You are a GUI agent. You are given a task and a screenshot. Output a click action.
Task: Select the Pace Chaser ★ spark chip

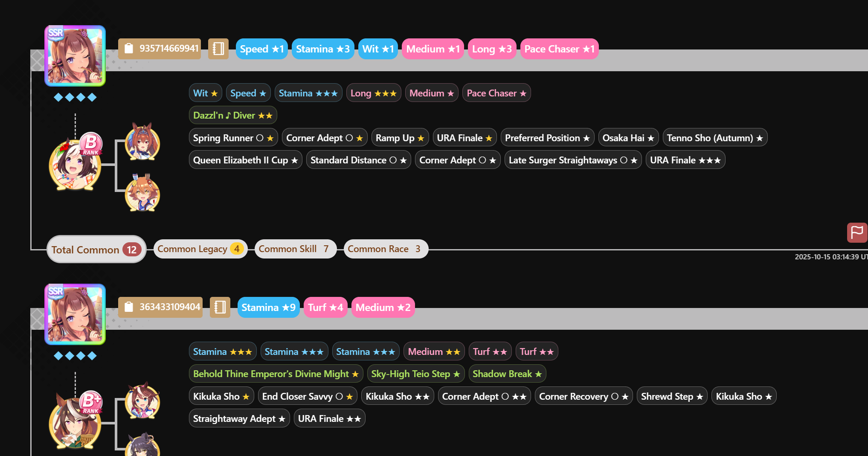click(496, 93)
